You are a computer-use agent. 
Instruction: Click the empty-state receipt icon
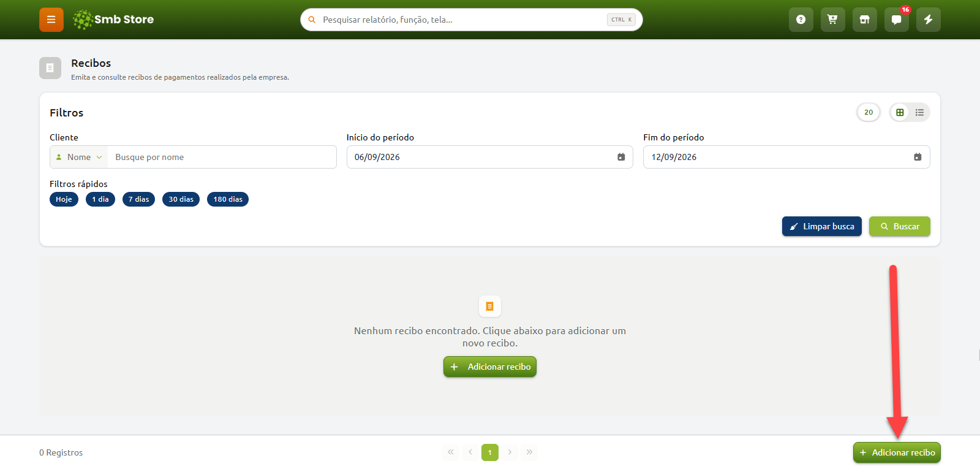[x=490, y=307]
